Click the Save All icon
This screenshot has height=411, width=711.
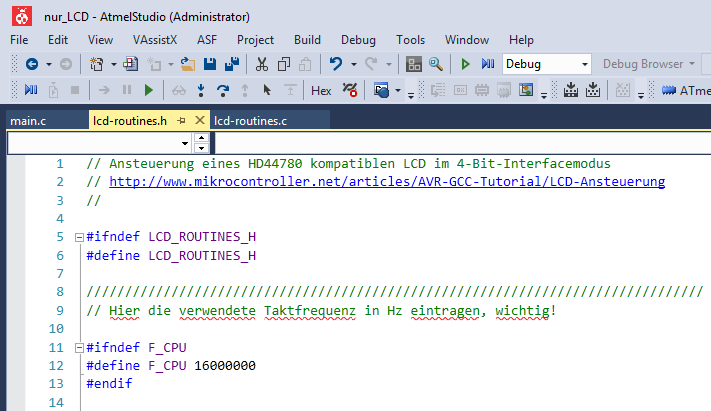pyautogui.click(x=231, y=64)
